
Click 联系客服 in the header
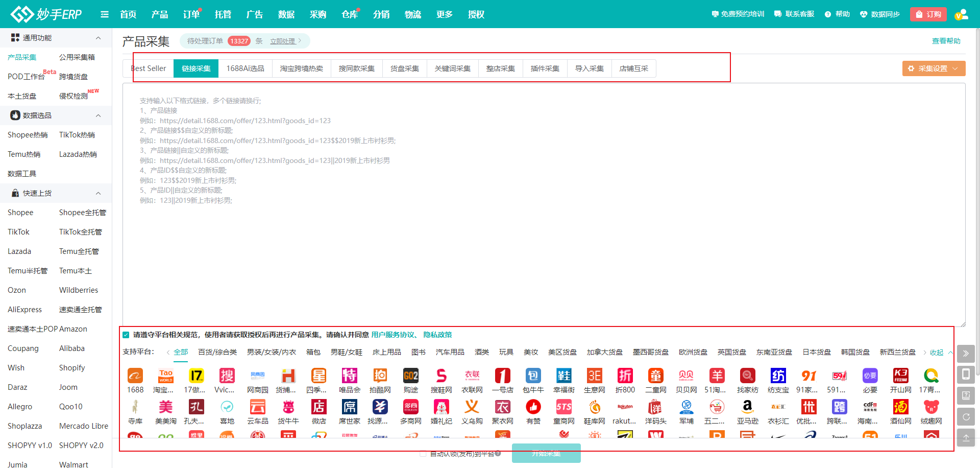coord(794,14)
